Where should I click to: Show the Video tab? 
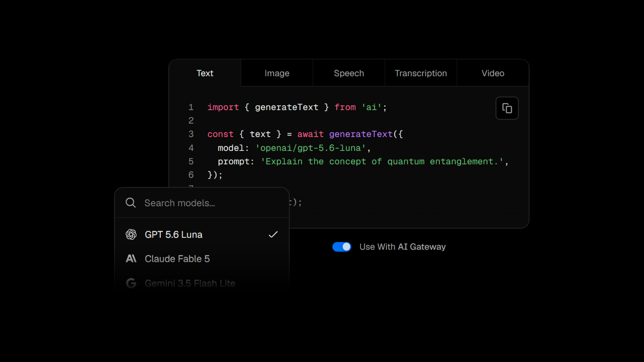tap(493, 73)
